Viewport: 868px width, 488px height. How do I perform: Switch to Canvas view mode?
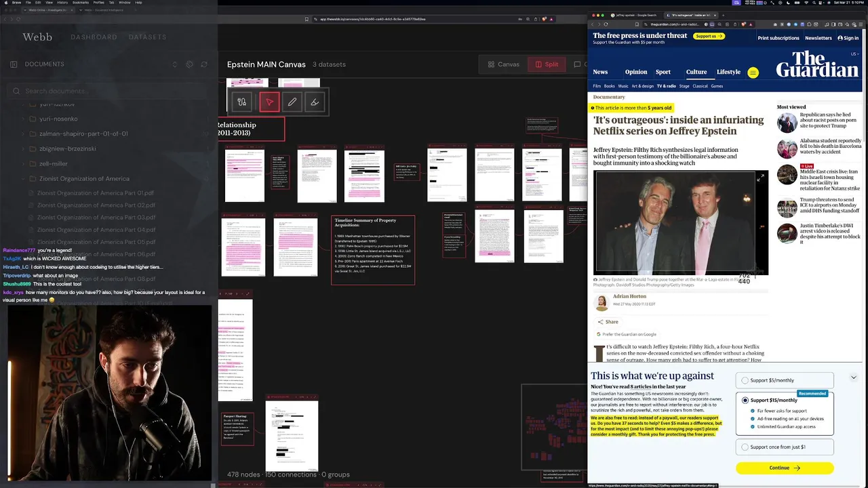[x=503, y=64]
